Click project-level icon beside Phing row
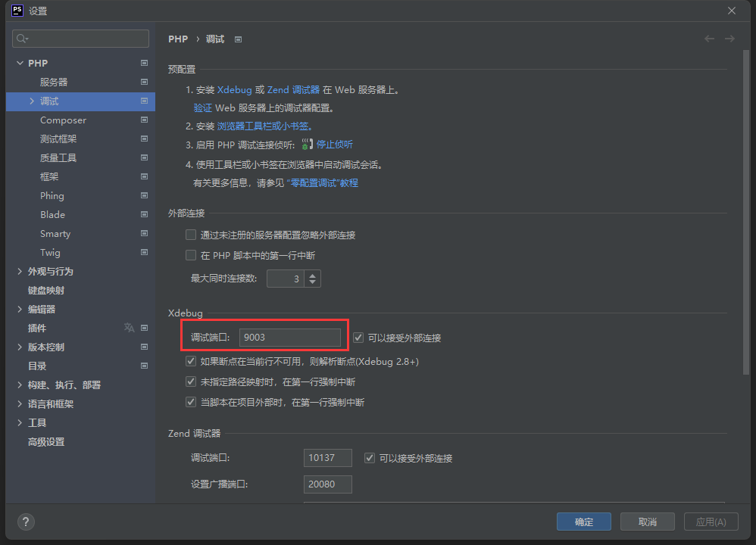Screen dimensions: 756x545 (x=144, y=195)
